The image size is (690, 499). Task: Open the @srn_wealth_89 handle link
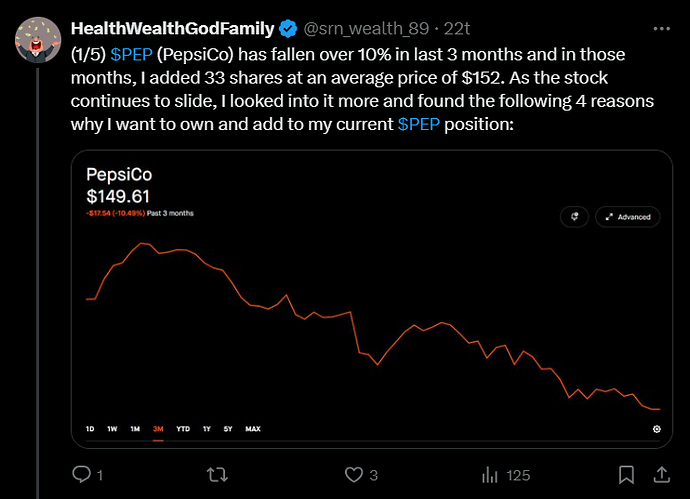pos(366,29)
